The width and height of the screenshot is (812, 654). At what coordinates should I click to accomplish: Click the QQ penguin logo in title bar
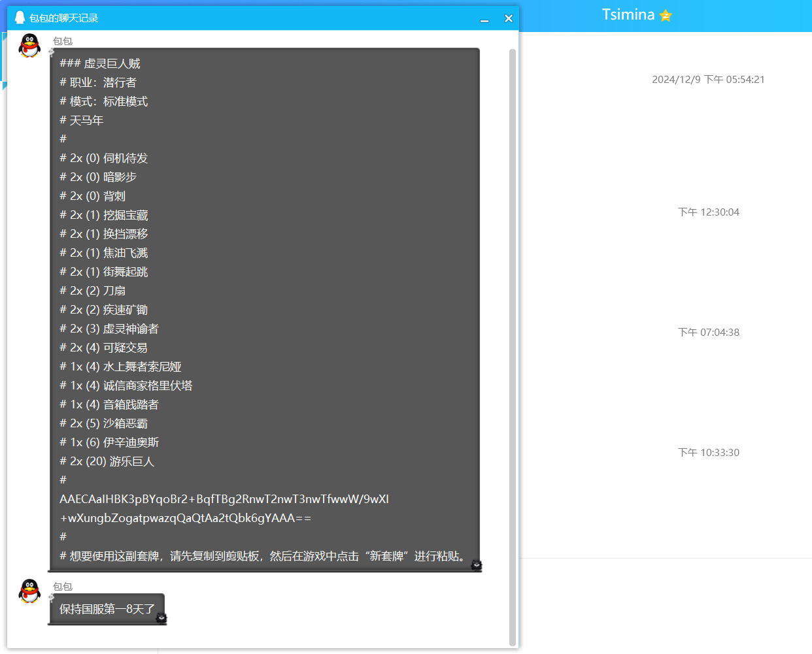20,18
